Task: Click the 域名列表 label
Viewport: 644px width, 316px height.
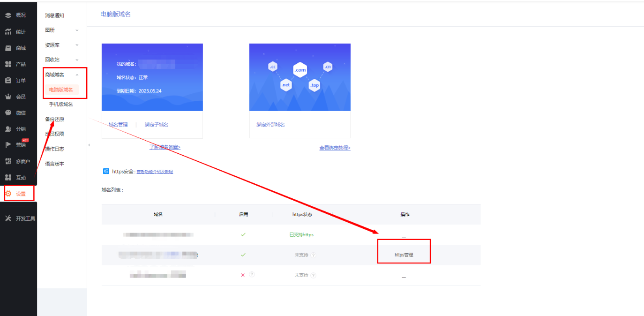Action: pyautogui.click(x=112, y=190)
